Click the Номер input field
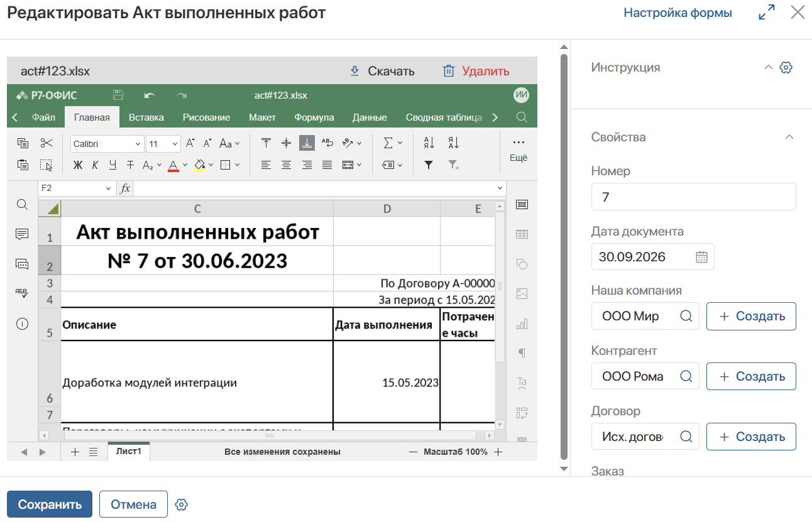The width and height of the screenshot is (812, 522). pos(693,197)
